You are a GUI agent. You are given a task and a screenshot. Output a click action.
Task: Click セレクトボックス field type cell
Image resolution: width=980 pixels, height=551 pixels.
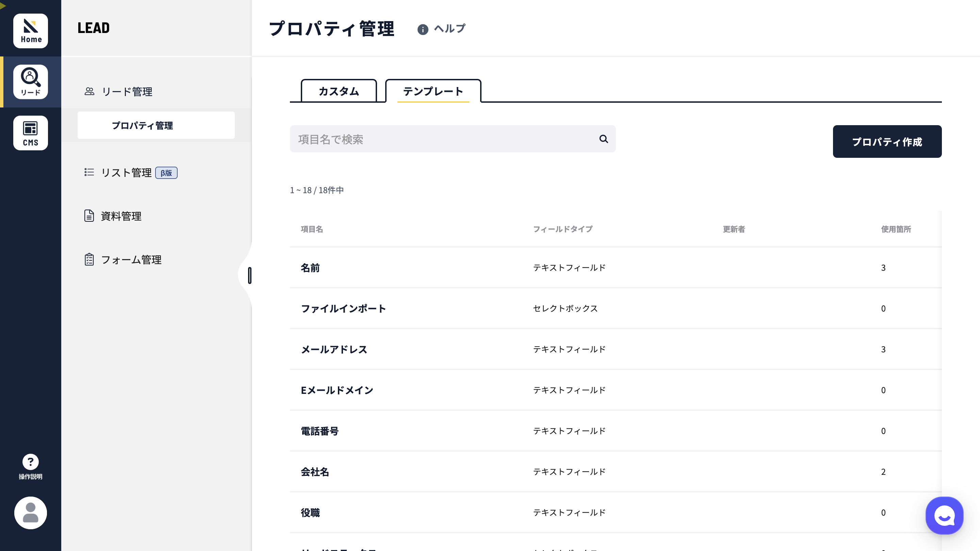(565, 308)
